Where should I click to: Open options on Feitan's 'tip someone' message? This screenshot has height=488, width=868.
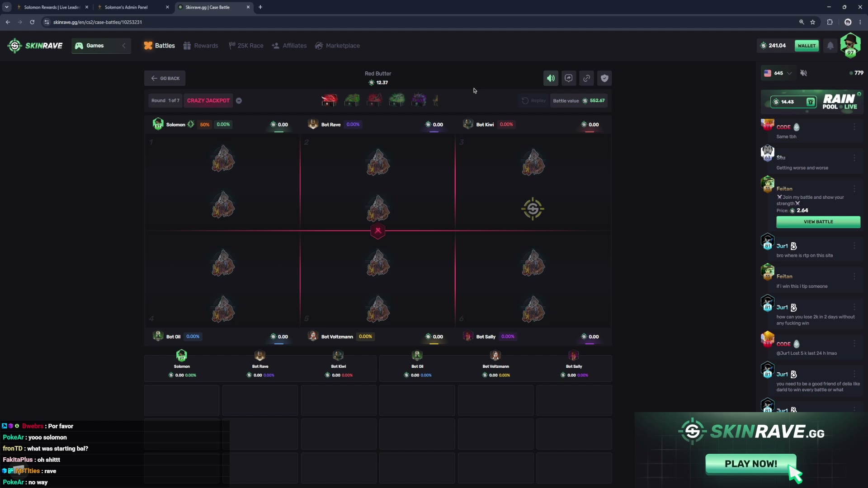(854, 277)
